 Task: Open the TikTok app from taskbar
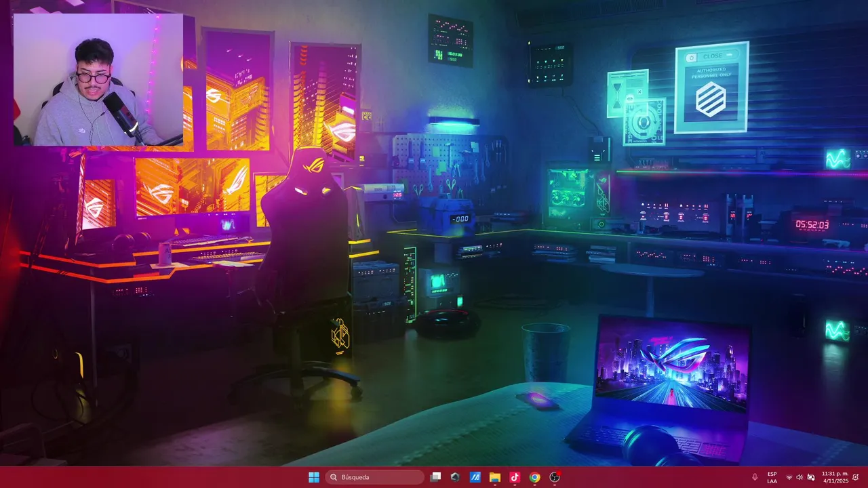(x=515, y=477)
